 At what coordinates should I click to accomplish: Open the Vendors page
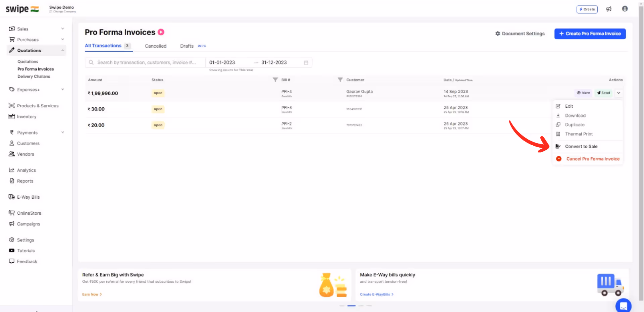click(x=25, y=154)
